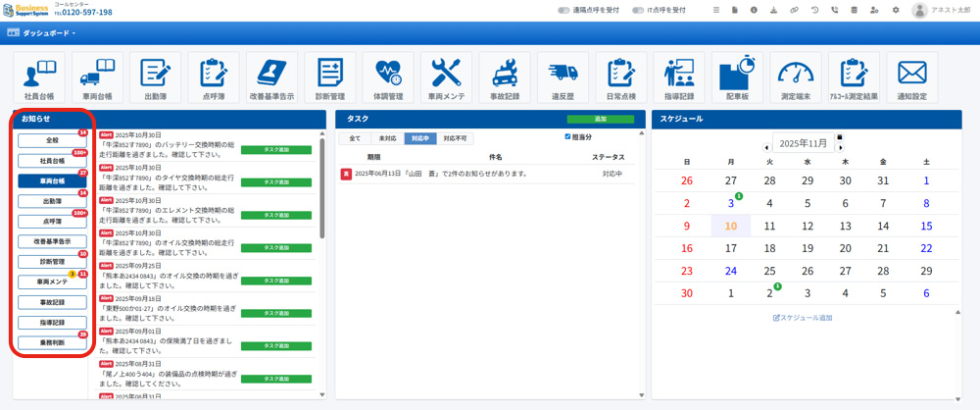Viewport: 980px width, 410px height.
Task: Click the hamburger list icon in header
Action: click(x=716, y=10)
